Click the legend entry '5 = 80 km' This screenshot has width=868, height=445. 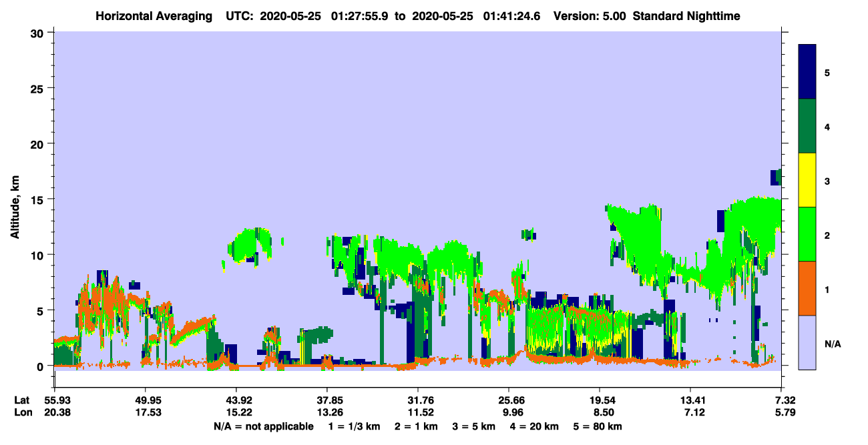pyautogui.click(x=598, y=426)
